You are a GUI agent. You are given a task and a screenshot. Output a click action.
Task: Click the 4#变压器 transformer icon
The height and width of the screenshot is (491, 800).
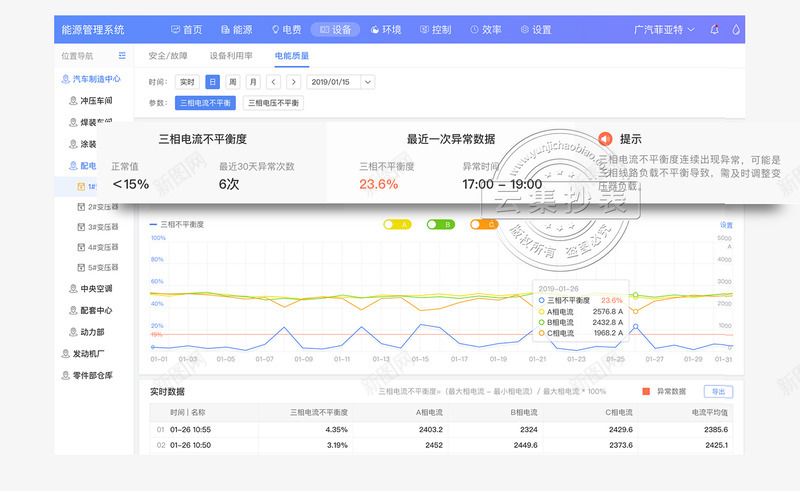(81, 247)
